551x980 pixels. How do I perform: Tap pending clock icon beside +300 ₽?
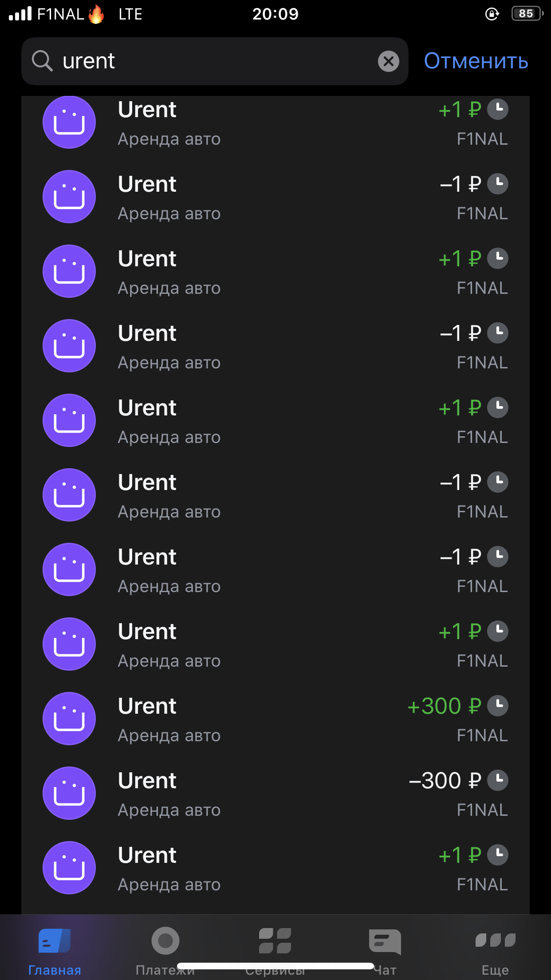[x=498, y=706]
